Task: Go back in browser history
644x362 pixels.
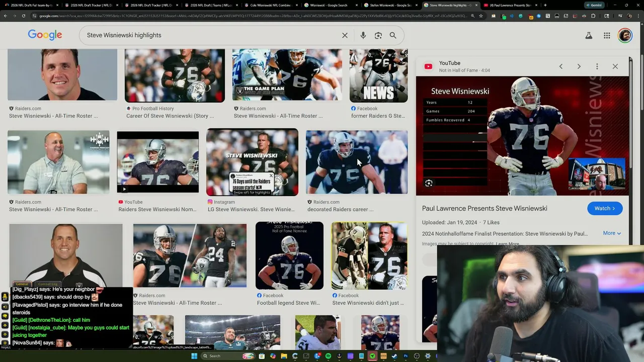Action: pyautogui.click(x=6, y=16)
